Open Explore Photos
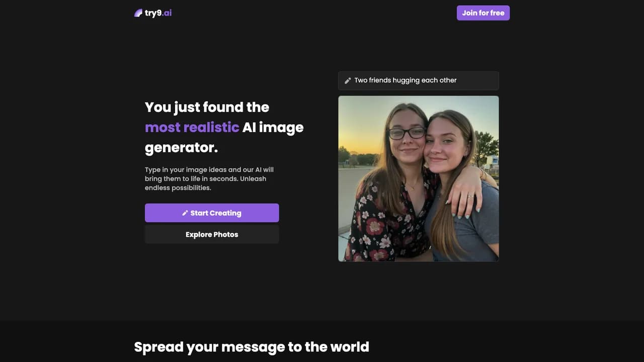 pyautogui.click(x=212, y=234)
